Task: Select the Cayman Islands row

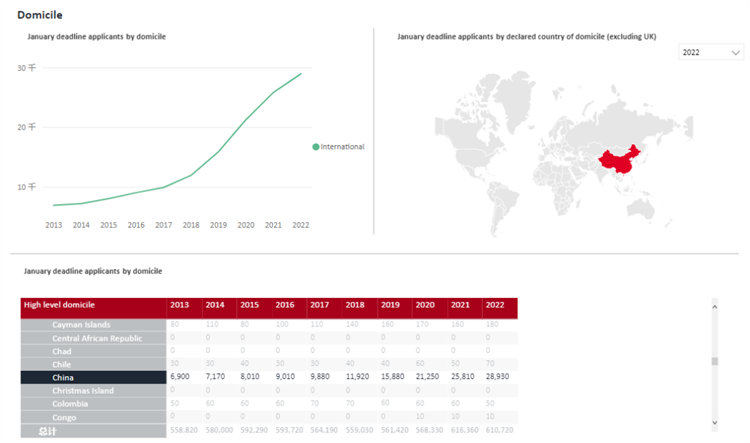Action: (94, 325)
